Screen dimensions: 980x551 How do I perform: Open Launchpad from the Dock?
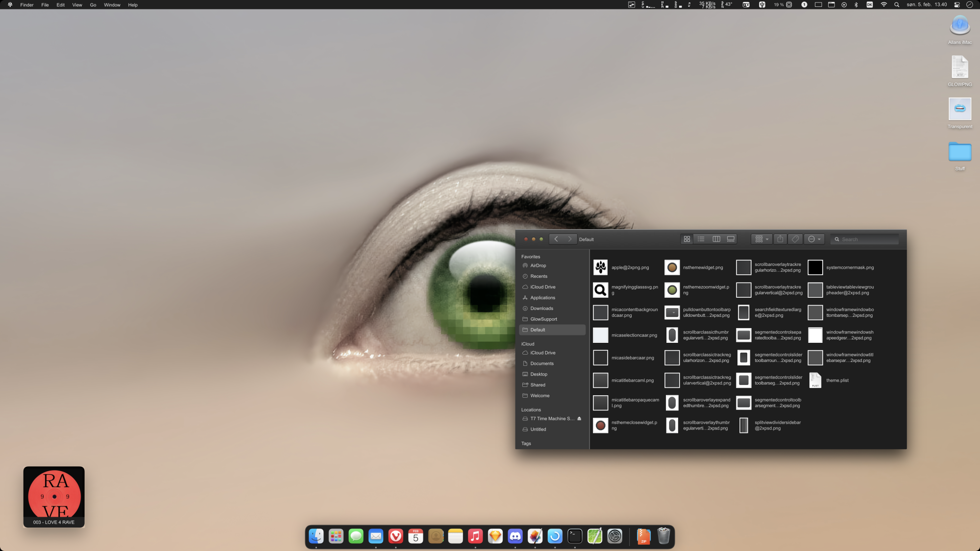coord(336,536)
